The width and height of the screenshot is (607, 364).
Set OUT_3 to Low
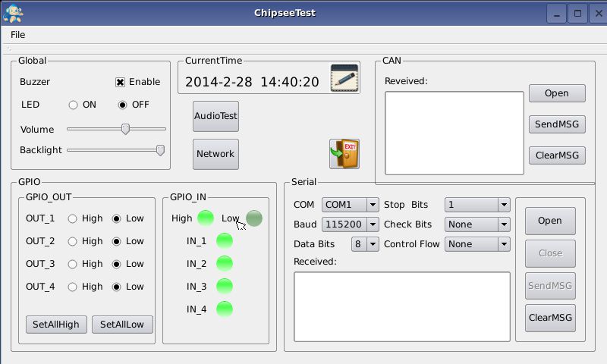(x=116, y=264)
